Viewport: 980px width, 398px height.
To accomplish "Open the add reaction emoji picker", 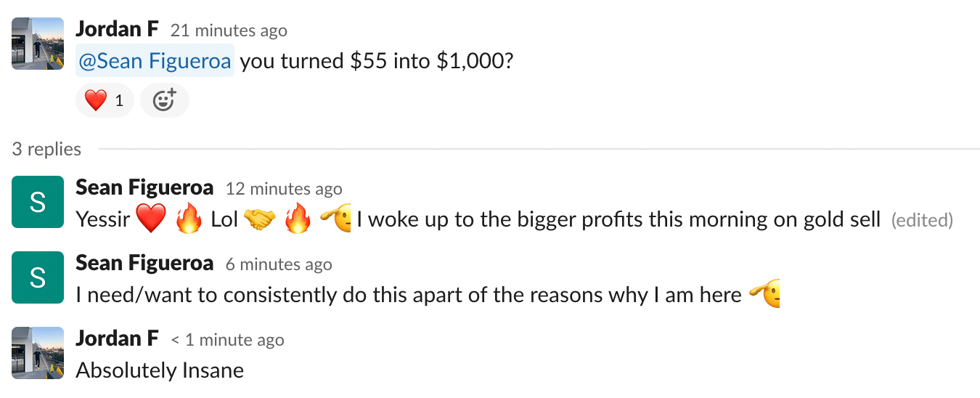I will click(x=164, y=100).
